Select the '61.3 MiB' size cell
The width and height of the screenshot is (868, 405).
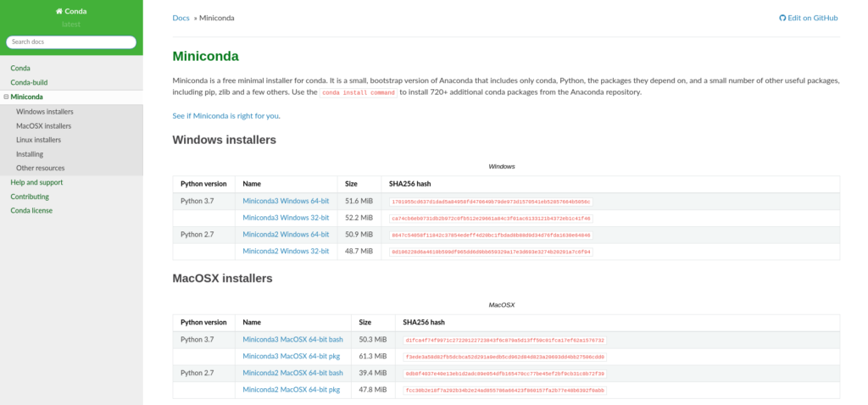[373, 357]
